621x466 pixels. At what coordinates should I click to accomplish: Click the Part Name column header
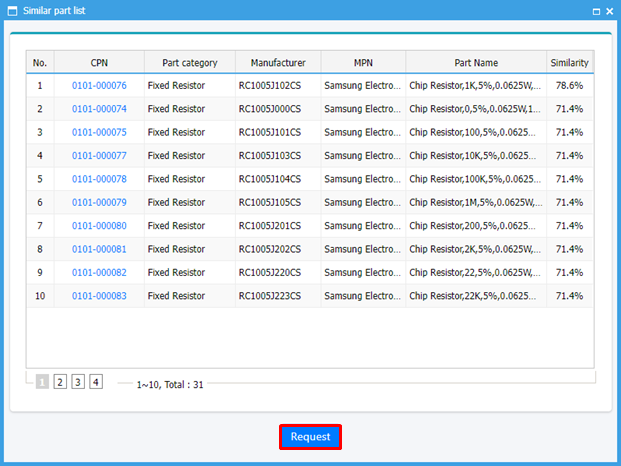475,63
